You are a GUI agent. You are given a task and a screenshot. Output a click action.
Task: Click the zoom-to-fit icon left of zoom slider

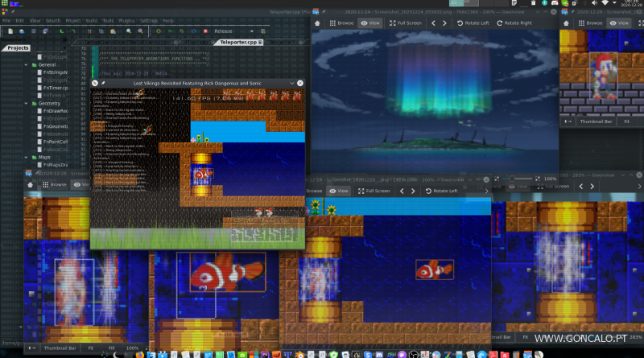[497, 179]
